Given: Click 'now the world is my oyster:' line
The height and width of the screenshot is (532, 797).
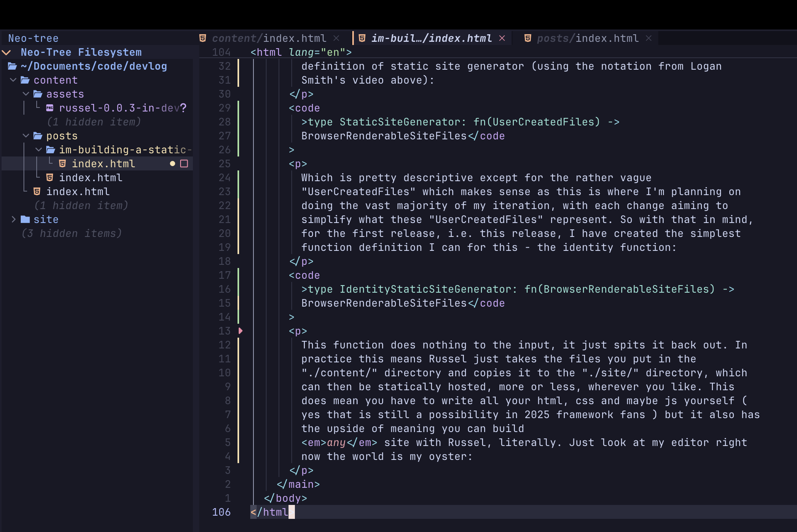Looking at the screenshot, I should (387, 456).
